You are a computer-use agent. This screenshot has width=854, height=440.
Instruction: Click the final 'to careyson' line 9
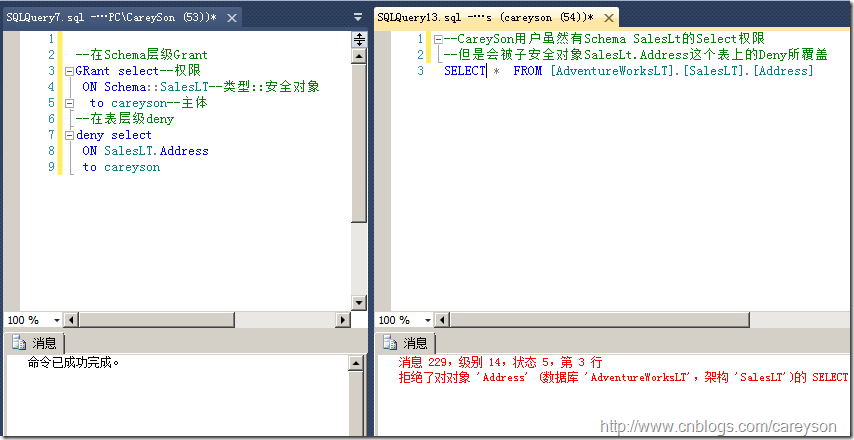[x=121, y=167]
